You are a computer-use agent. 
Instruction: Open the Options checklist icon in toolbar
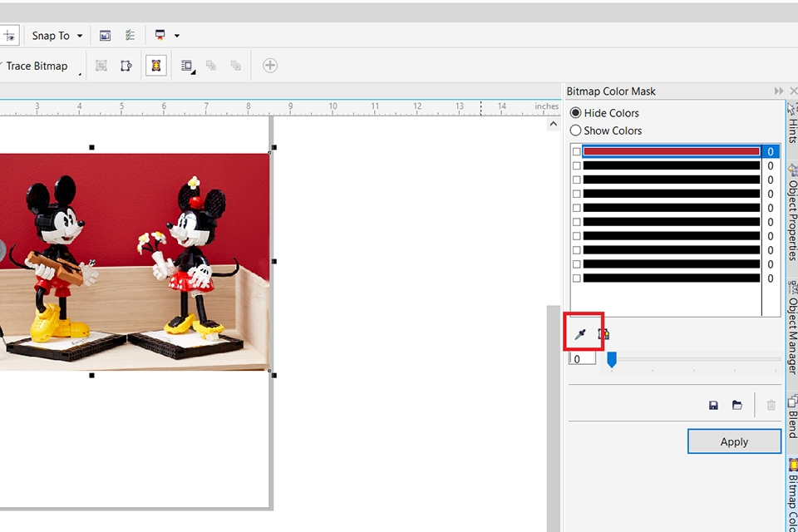point(130,36)
